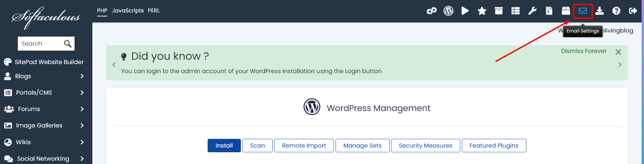The height and width of the screenshot is (164, 644).
Task: Switch to the JavaScripts tab
Action: (x=128, y=11)
